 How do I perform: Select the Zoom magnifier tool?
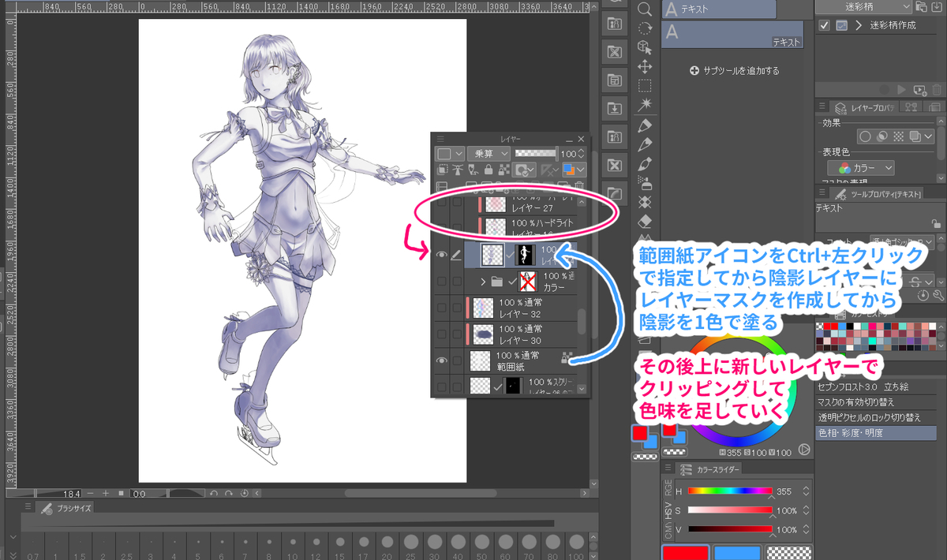click(645, 9)
